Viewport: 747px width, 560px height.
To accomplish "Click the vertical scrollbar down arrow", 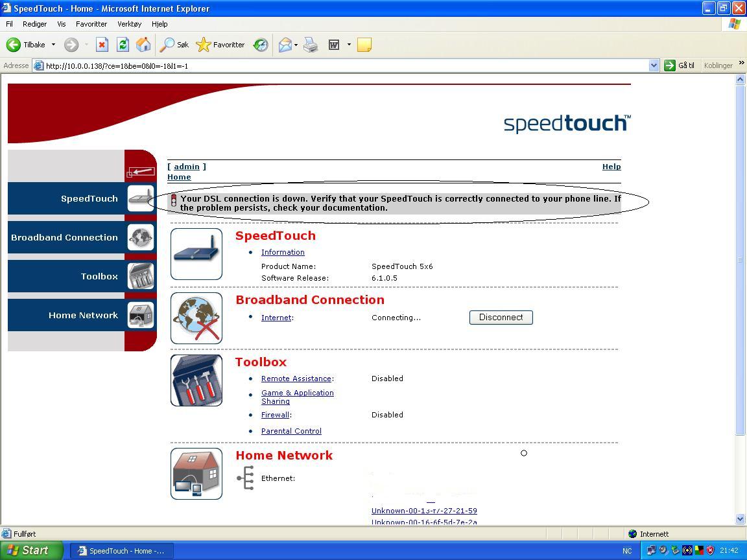I will click(741, 519).
